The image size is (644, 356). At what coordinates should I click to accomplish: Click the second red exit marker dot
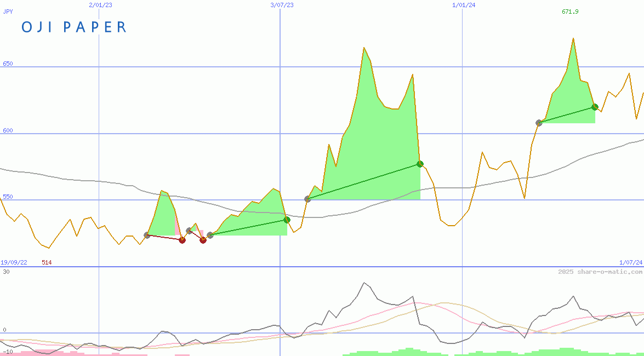[203, 240]
